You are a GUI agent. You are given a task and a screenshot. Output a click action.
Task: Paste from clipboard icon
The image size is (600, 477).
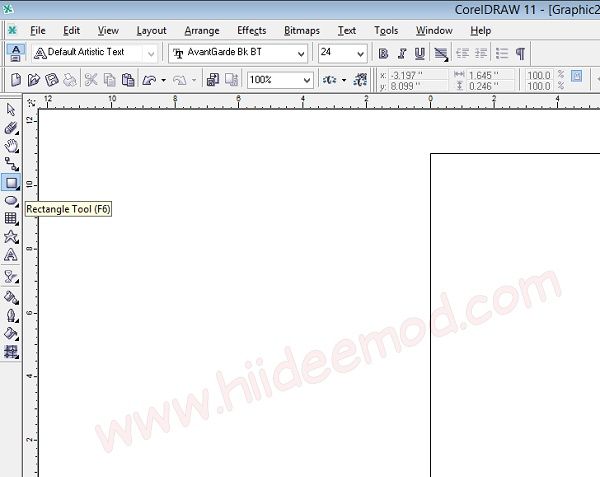click(128, 80)
